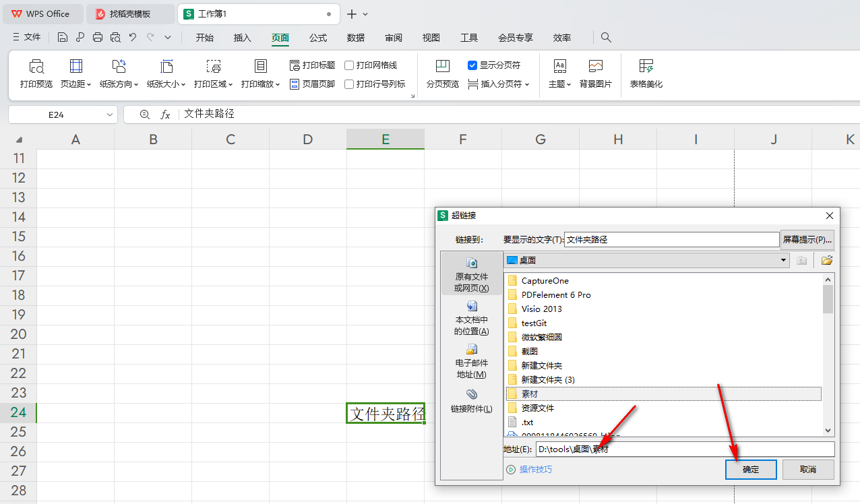The image size is (860, 504).
Task: Open the print dialog launcher arrow
Action: [x=412, y=96]
